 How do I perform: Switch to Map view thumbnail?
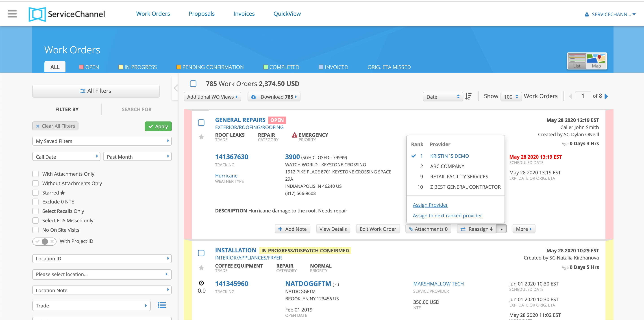click(x=596, y=61)
